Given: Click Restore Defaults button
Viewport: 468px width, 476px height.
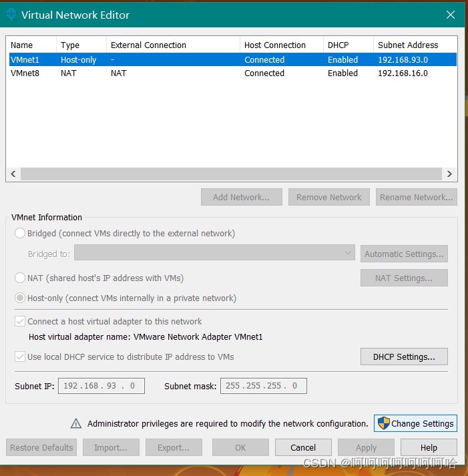Looking at the screenshot, I should pyautogui.click(x=41, y=447).
